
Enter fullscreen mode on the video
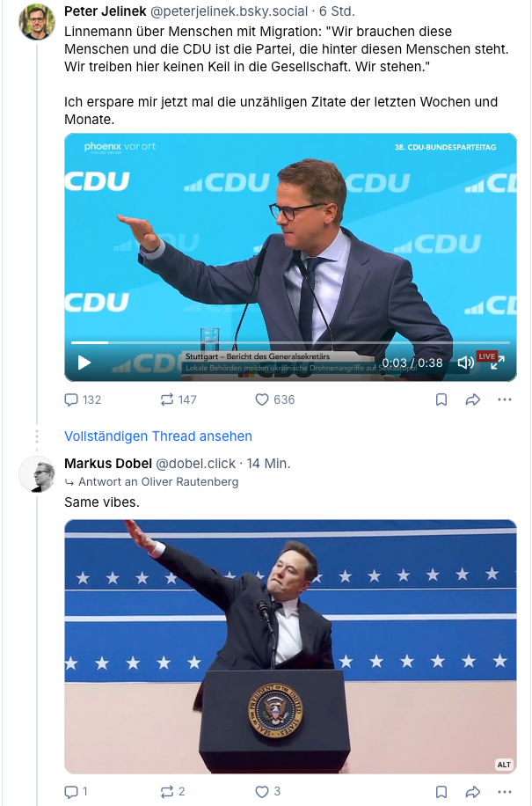tap(498, 362)
